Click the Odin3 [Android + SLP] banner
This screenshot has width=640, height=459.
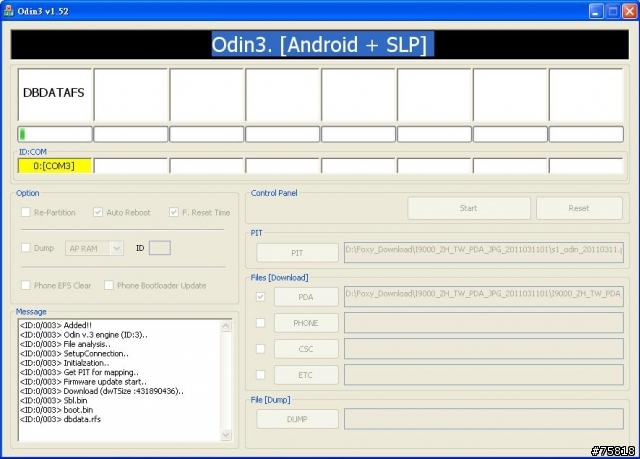click(x=320, y=44)
